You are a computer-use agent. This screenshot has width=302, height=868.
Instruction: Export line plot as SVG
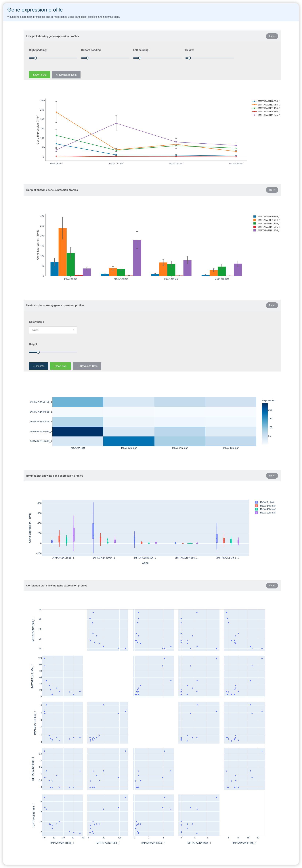click(x=39, y=75)
